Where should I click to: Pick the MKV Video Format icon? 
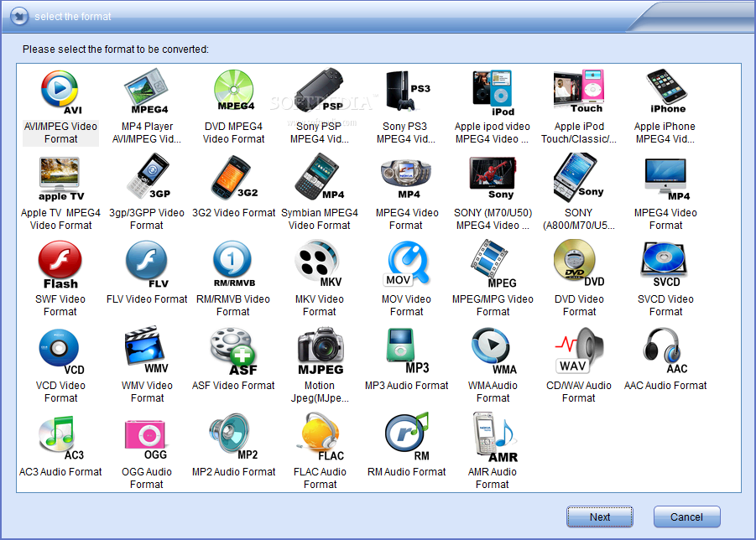pyautogui.click(x=318, y=264)
